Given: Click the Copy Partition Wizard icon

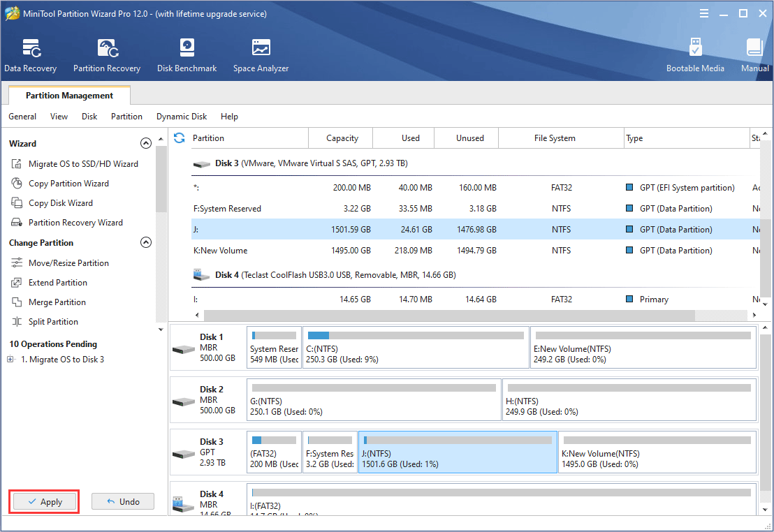Looking at the screenshot, I should click(x=17, y=184).
